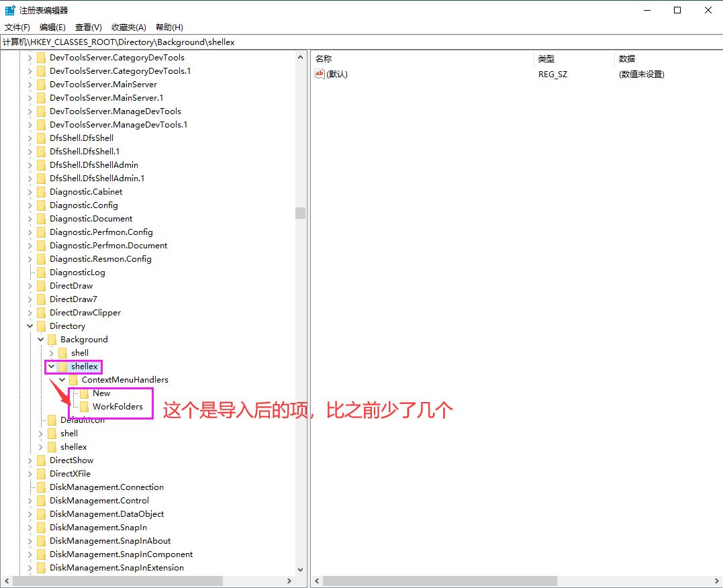Expand the DfsShell.DfsShell key
This screenshot has height=588, width=723.
[30, 138]
